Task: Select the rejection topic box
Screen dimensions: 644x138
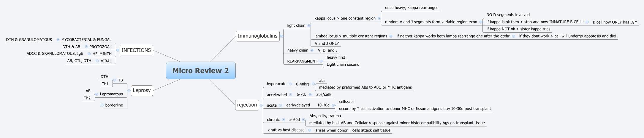Action: [247, 105]
